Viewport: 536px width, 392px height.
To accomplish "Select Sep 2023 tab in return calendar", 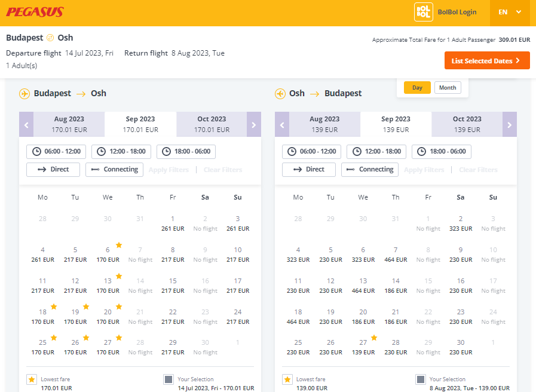I will 396,124.
